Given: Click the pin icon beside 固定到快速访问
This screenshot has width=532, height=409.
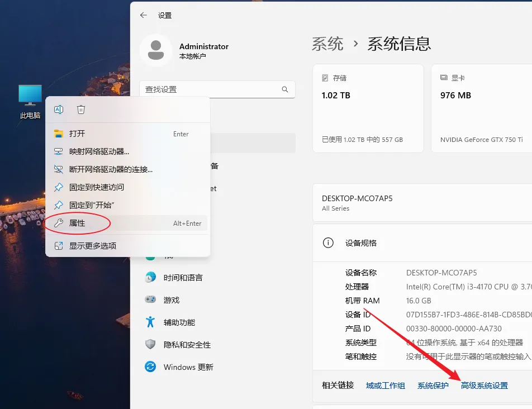Looking at the screenshot, I should click(x=59, y=187).
